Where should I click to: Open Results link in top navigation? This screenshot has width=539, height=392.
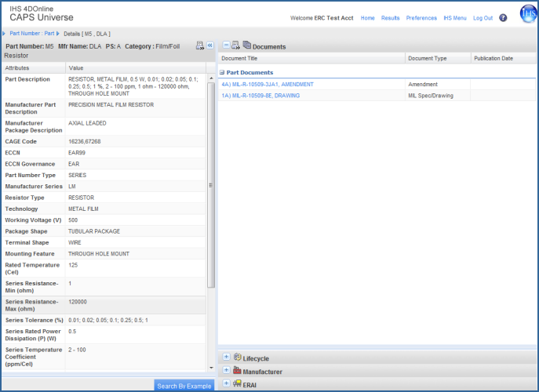click(390, 18)
